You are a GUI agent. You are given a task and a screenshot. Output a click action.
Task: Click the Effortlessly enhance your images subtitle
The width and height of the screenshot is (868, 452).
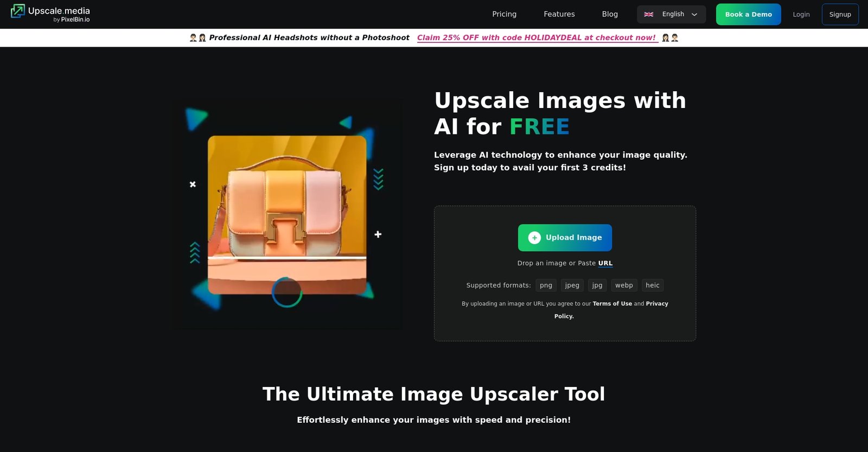click(433, 420)
